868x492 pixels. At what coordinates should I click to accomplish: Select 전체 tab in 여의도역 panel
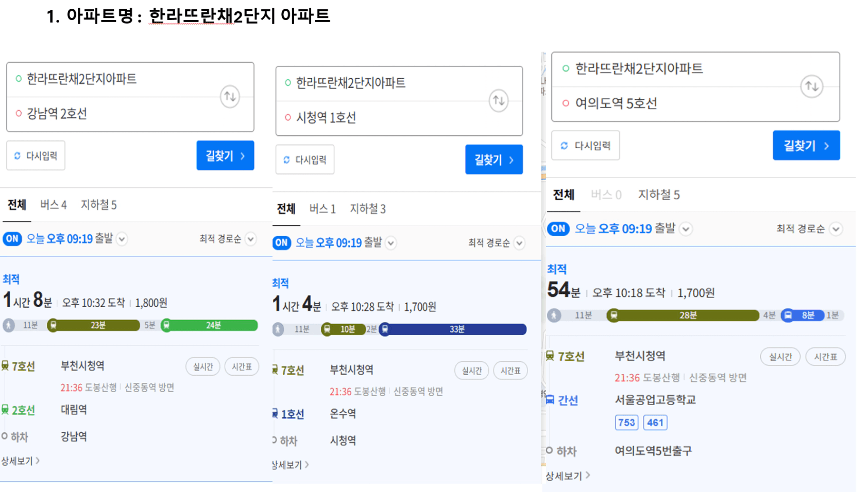[x=564, y=195]
